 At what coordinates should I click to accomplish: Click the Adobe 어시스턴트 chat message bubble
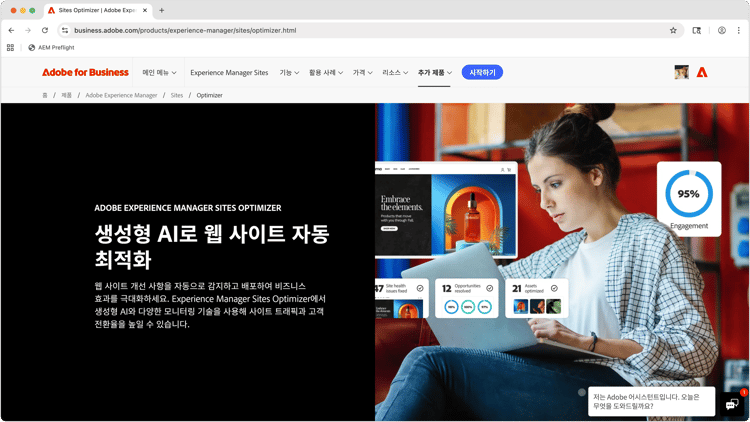[651, 401]
